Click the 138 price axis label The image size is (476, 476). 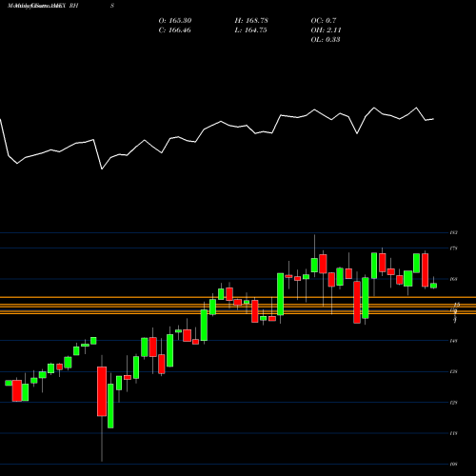click(x=453, y=371)
